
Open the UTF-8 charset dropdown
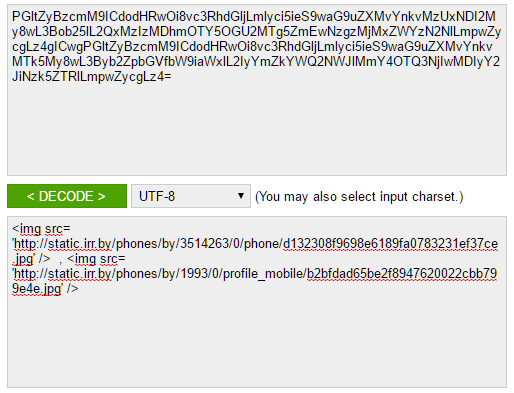pyautogui.click(x=191, y=196)
